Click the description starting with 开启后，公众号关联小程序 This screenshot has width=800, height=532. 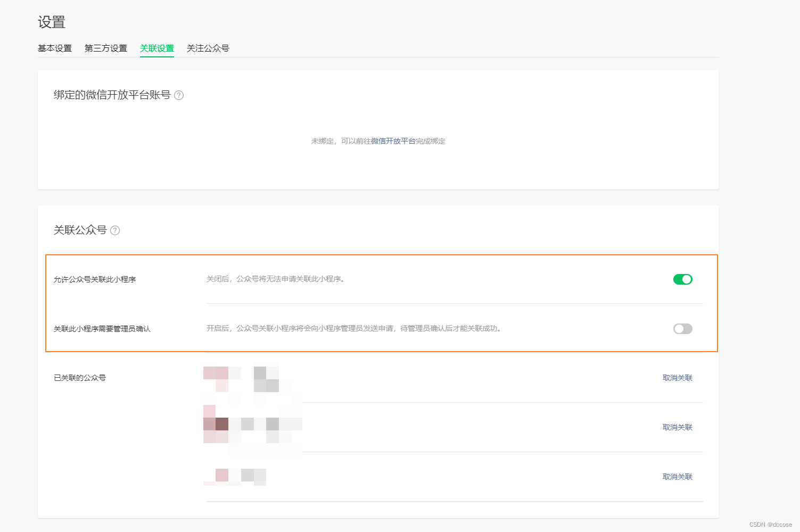click(x=354, y=328)
